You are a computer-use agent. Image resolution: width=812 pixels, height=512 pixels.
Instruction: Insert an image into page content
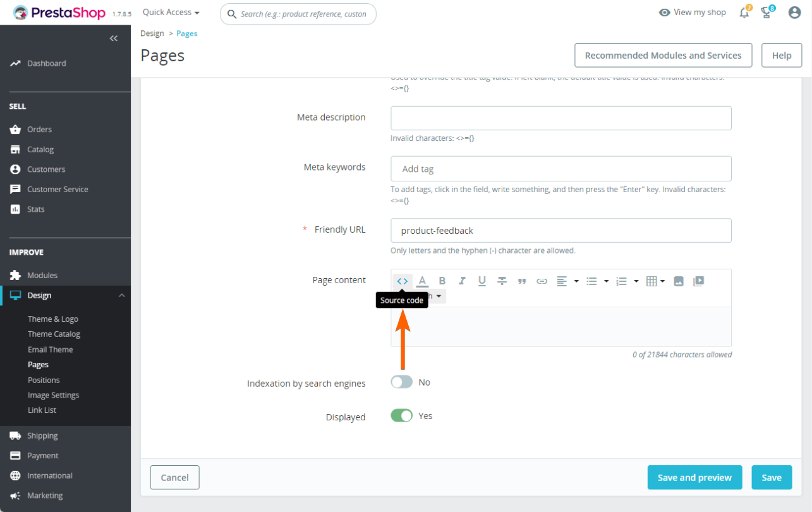(679, 281)
